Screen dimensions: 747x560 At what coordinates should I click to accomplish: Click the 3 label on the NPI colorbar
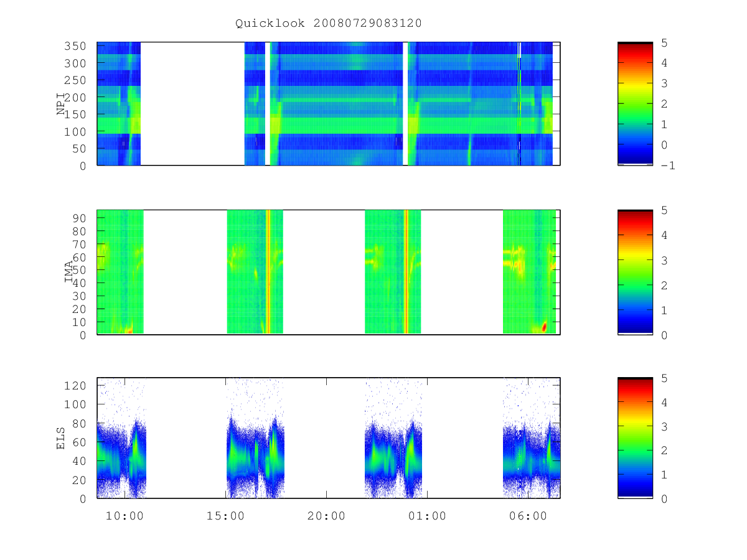(x=665, y=83)
